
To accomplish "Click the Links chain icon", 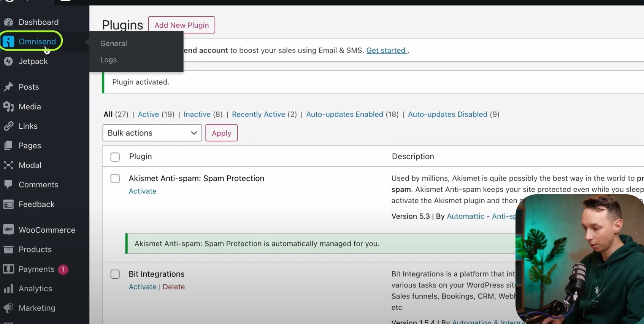I will (8, 126).
